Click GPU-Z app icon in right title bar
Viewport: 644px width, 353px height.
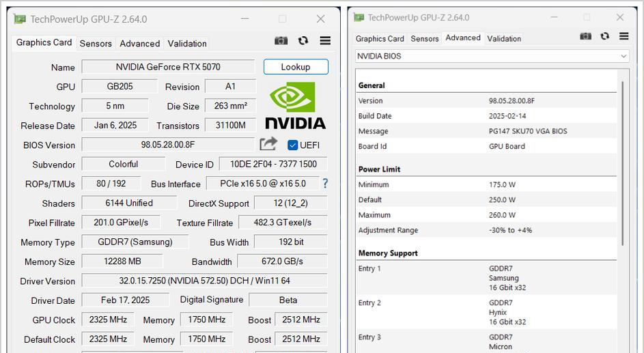(359, 17)
